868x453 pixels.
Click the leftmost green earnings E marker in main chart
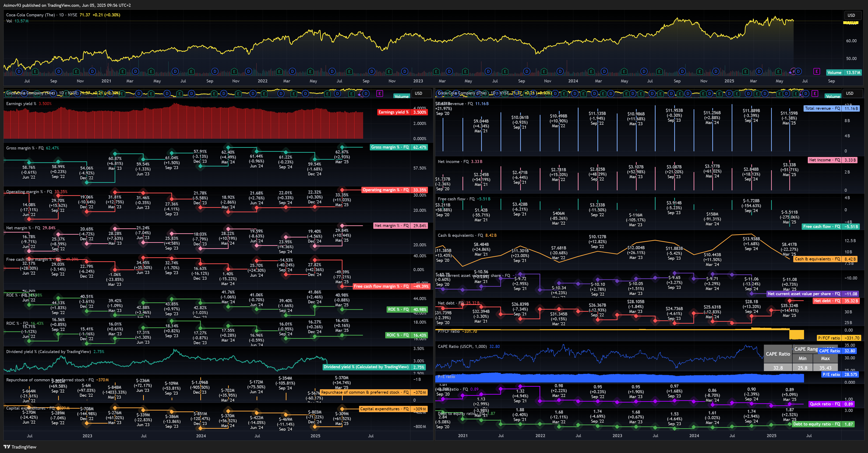pos(35,71)
